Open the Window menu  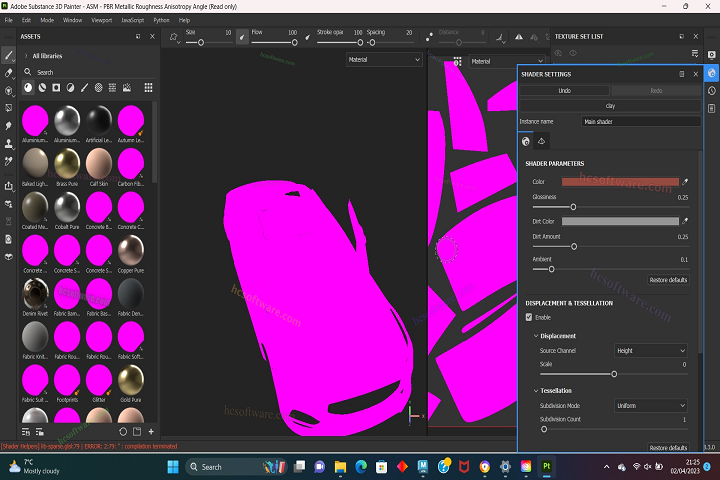pos(72,20)
